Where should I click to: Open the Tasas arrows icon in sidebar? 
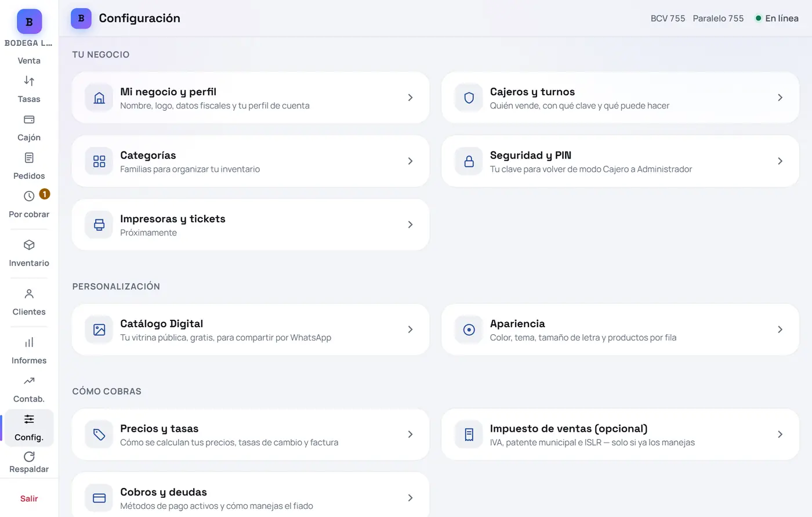coord(29,81)
